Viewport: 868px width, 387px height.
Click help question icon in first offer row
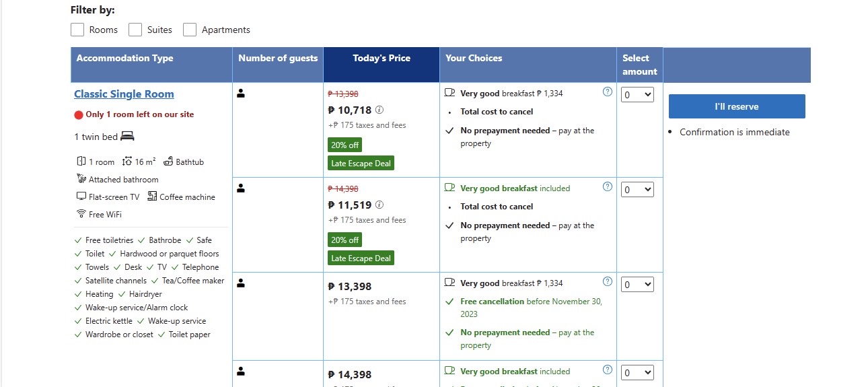coord(608,92)
